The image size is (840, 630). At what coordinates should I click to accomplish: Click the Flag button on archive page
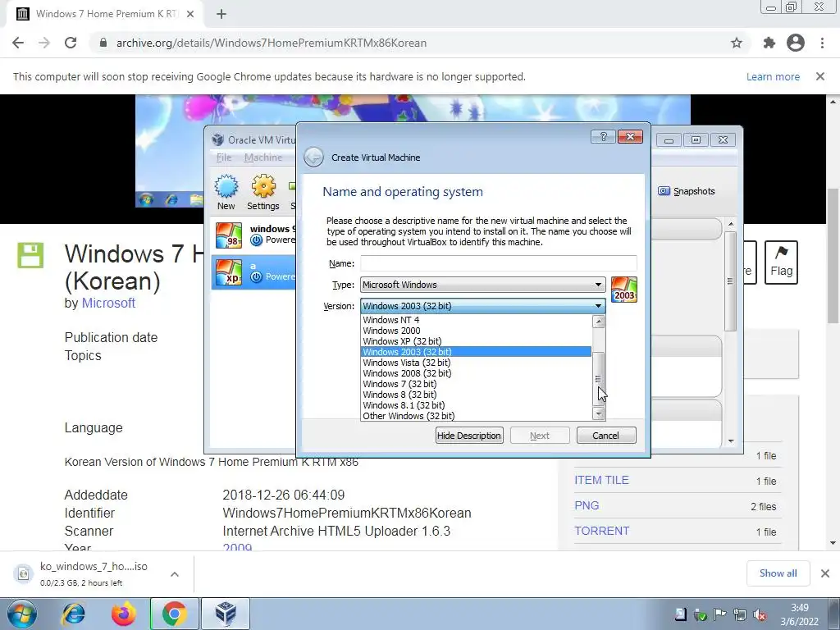click(781, 262)
